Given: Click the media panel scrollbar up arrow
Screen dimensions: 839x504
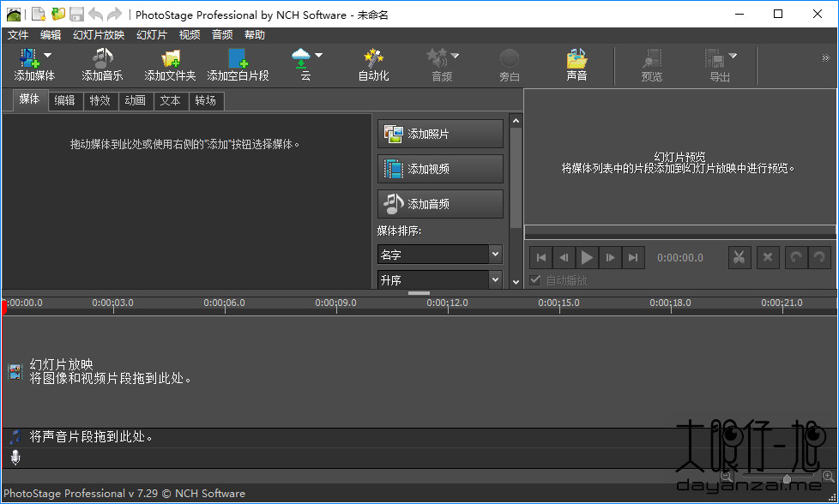Looking at the screenshot, I should click(516, 121).
